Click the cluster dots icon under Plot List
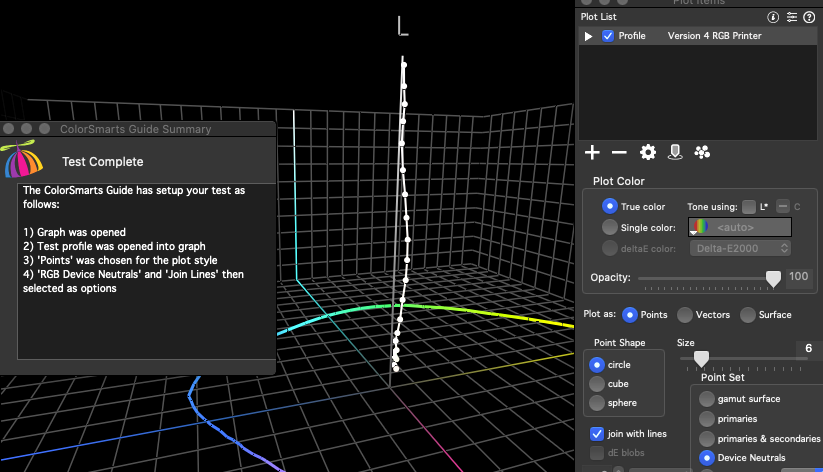Viewport: 823px width, 472px height. click(702, 152)
